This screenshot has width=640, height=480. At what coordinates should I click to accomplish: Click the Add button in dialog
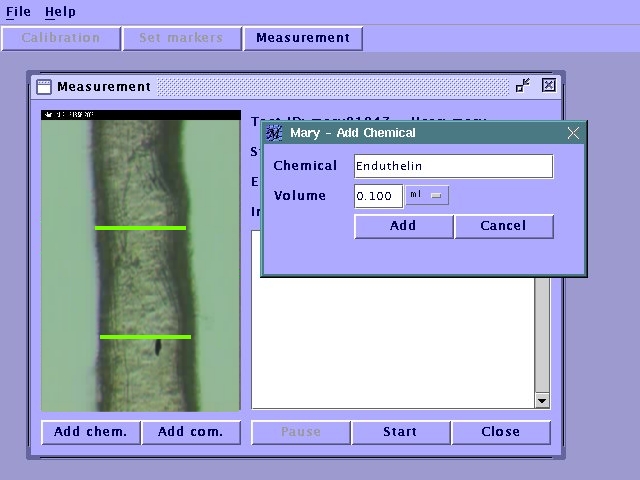(403, 226)
